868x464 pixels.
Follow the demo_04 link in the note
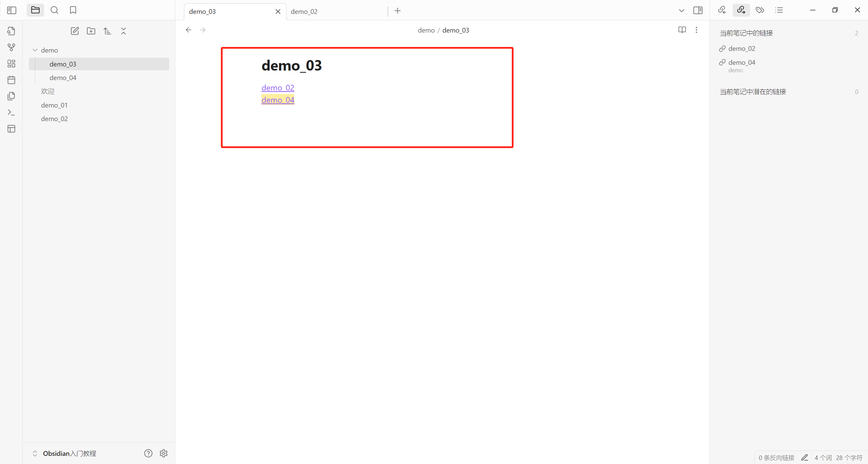click(278, 100)
